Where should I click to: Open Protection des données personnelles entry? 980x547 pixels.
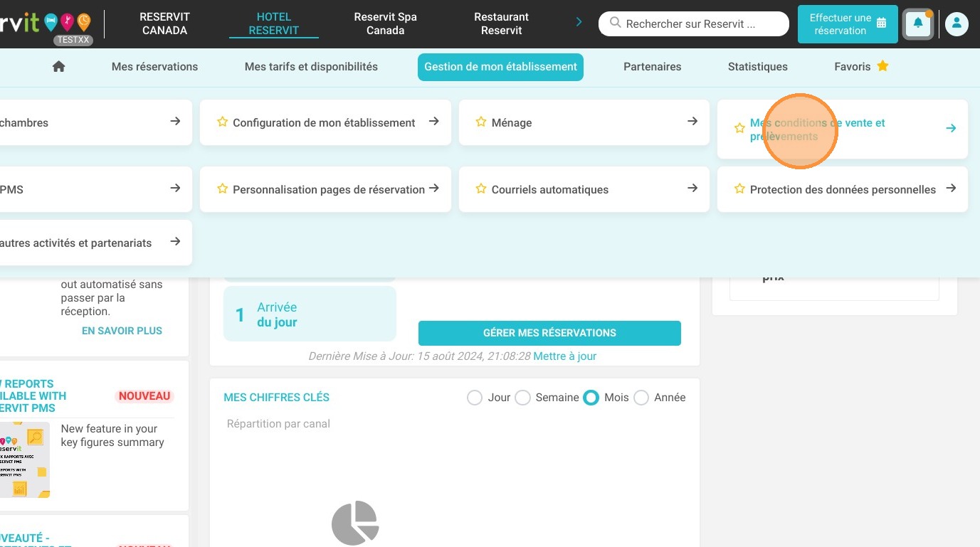(x=843, y=189)
